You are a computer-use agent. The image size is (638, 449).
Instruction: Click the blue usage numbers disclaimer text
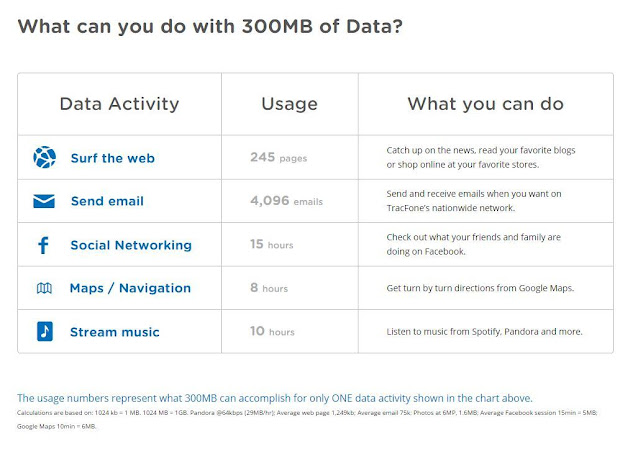pos(275,398)
